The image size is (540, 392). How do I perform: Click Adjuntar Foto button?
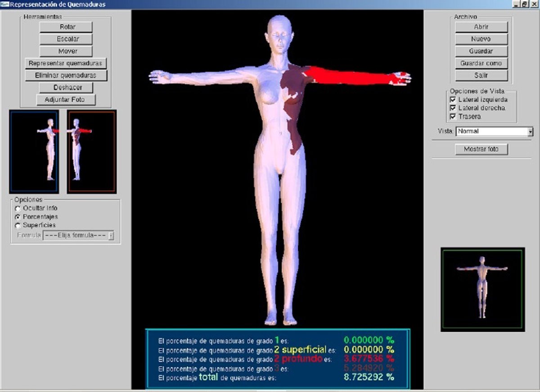(x=66, y=100)
